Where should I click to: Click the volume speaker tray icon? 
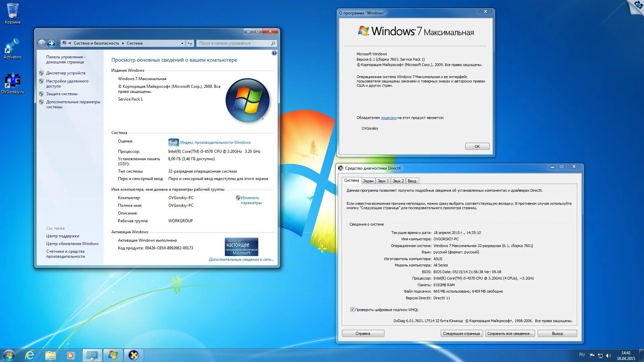coord(608,355)
